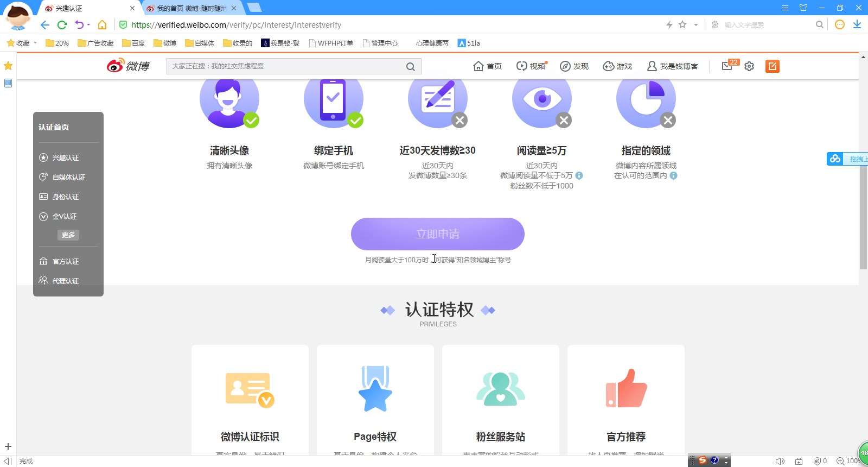Image resolution: width=868 pixels, height=467 pixels.
Task: Expand the address bar dropdown arrow
Action: 696,25
